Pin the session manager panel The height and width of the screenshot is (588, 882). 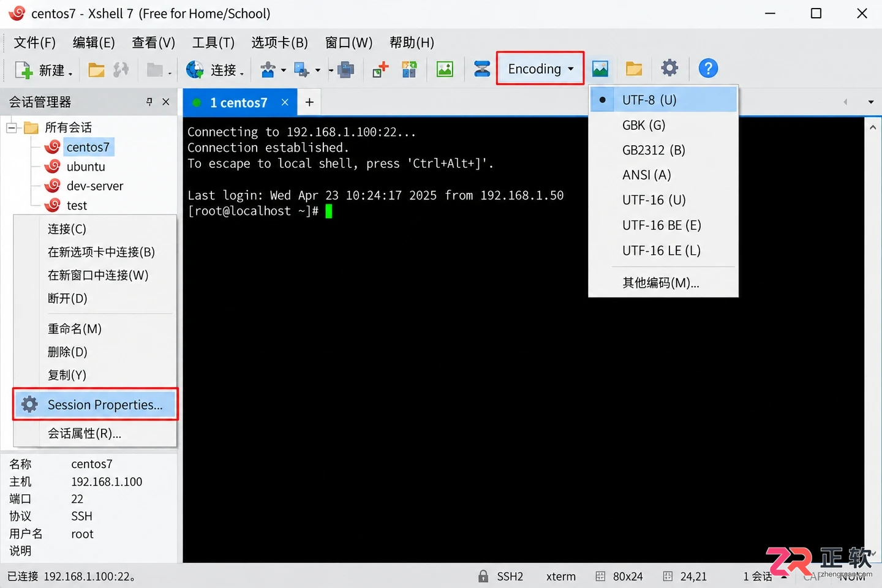149,102
